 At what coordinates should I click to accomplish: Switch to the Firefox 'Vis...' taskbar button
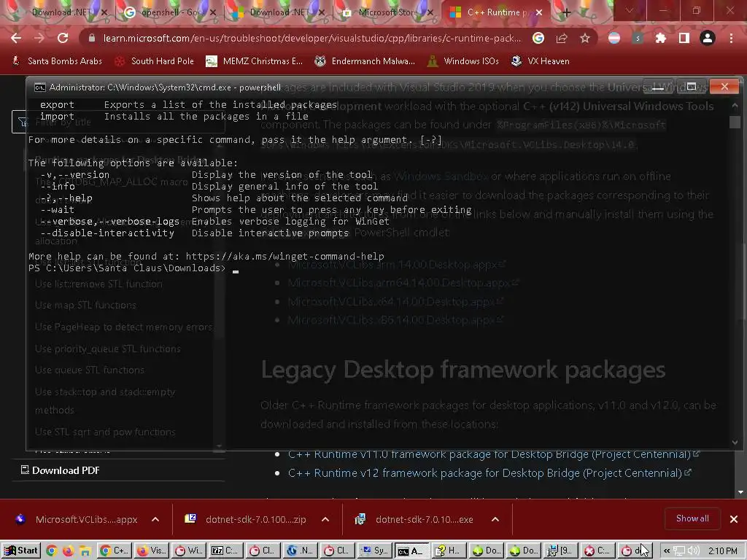pyautogui.click(x=151, y=551)
